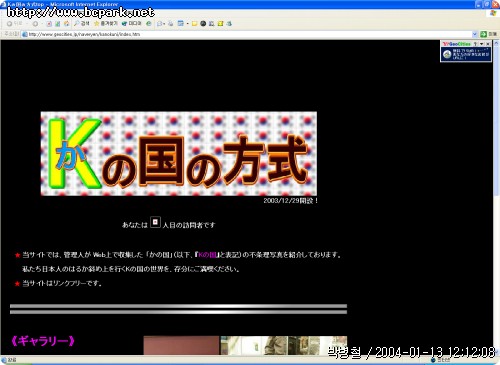
Task: Print the page with the printer icon
Action: (170, 24)
